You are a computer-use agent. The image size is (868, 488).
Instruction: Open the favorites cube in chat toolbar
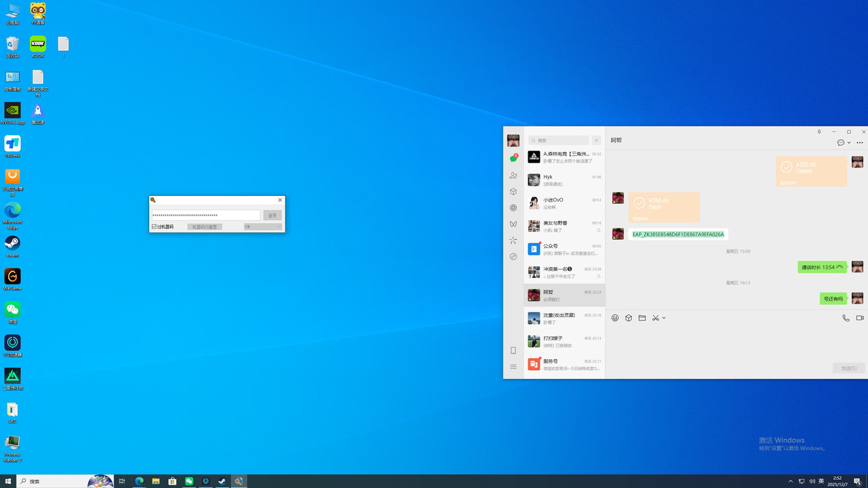pos(629,318)
